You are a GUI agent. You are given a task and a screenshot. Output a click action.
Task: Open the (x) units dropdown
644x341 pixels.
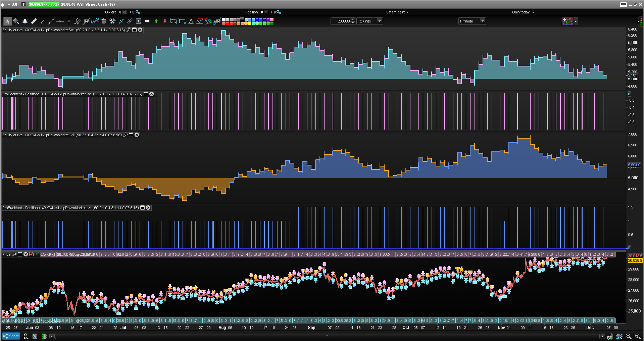(380, 21)
